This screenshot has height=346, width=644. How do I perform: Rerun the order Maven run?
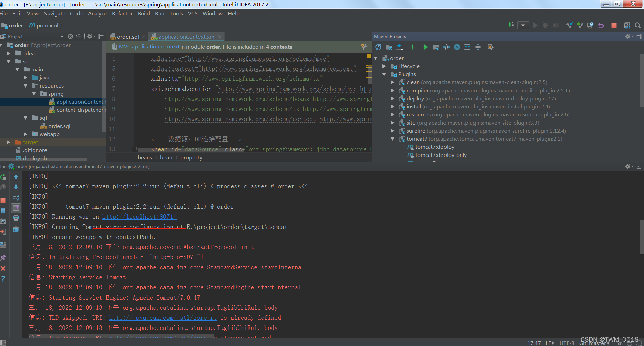click(3, 177)
